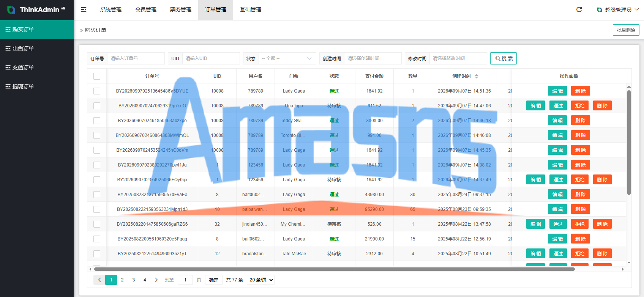
Task: Switch to the 会员管理 top menu
Action: pyautogui.click(x=146, y=10)
